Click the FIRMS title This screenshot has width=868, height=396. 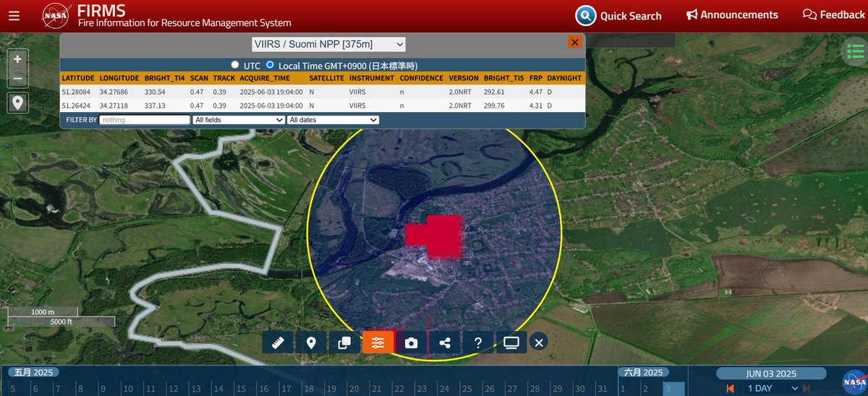pos(101,10)
